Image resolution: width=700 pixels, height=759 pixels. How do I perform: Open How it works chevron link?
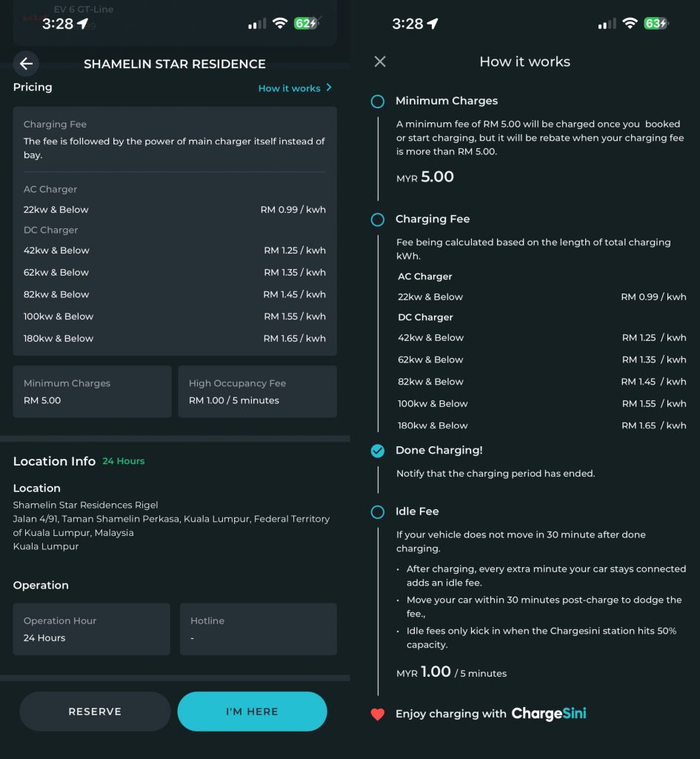point(295,88)
